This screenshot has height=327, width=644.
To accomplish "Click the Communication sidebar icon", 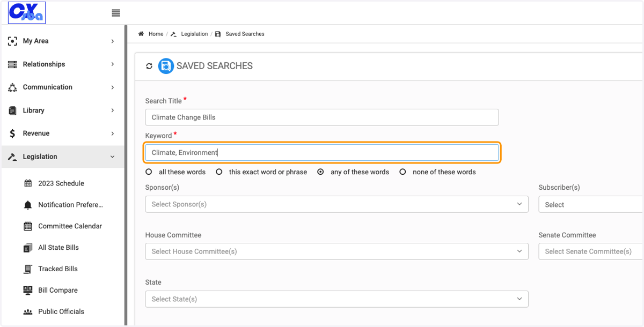I will click(13, 87).
